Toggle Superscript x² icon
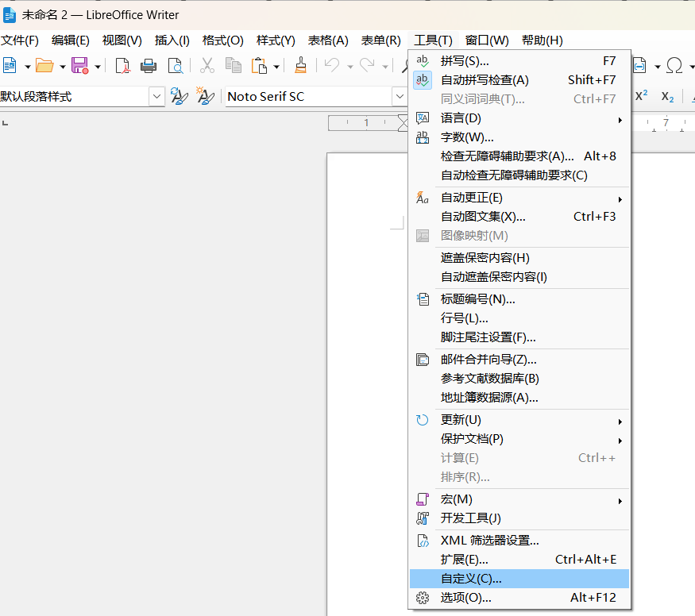 point(641,96)
